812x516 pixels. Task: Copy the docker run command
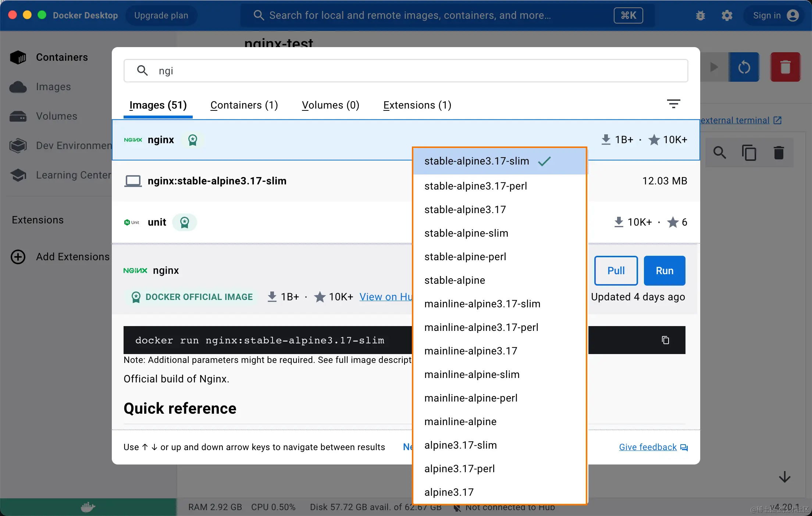pos(665,340)
